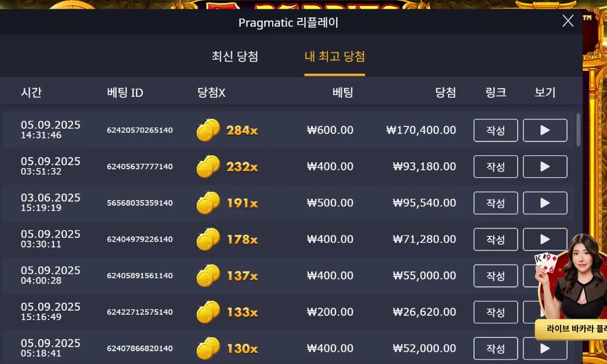Play the replay of the 232x win
The image size is (607, 364).
point(545,167)
